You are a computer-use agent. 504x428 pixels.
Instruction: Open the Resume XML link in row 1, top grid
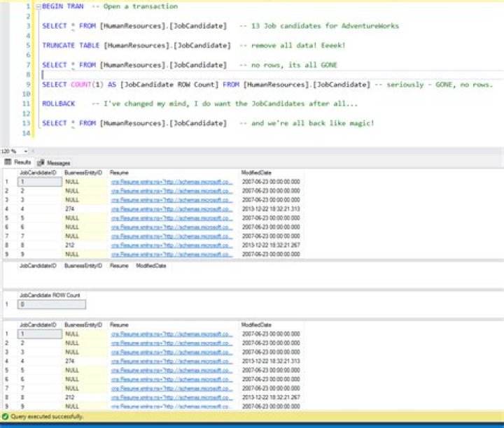(x=171, y=182)
